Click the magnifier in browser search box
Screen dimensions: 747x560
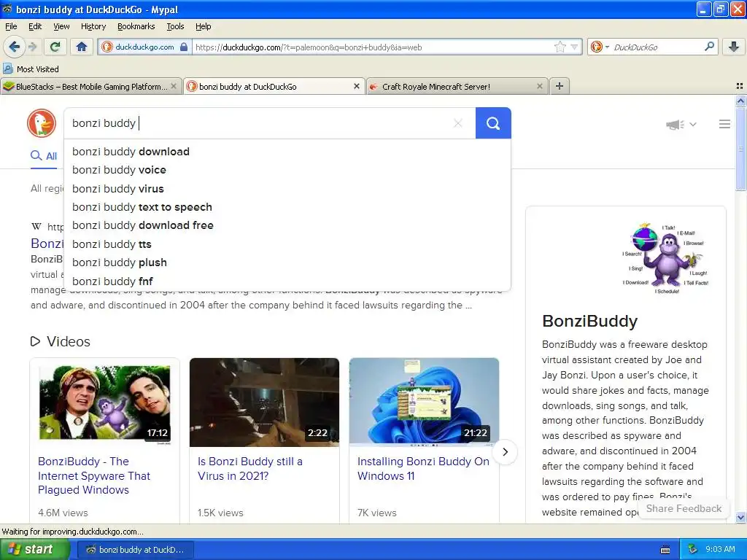(x=709, y=46)
